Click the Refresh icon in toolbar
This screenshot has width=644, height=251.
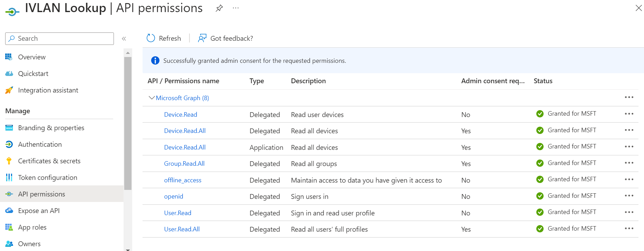(x=151, y=38)
